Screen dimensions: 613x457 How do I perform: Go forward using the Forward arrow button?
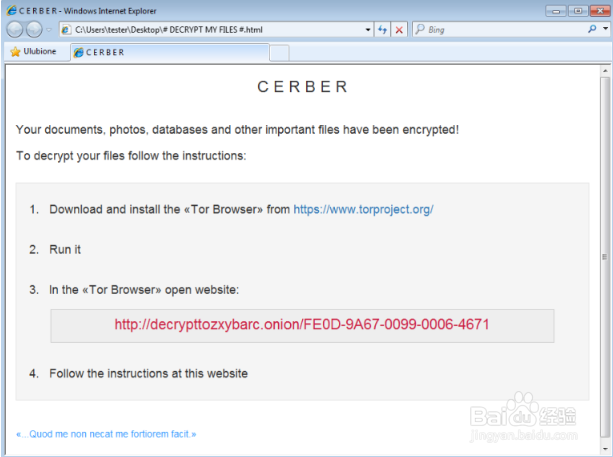(x=34, y=29)
